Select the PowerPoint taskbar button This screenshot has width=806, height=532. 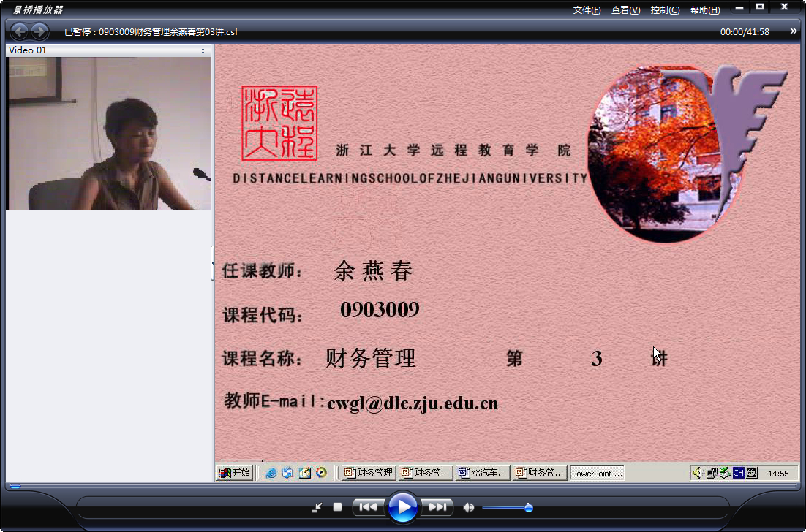coord(597,473)
